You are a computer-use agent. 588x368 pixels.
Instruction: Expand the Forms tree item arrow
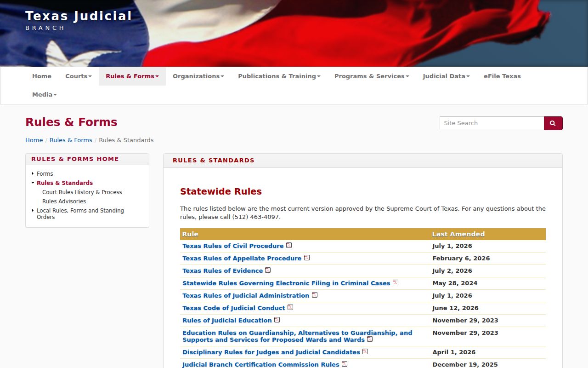tap(33, 173)
